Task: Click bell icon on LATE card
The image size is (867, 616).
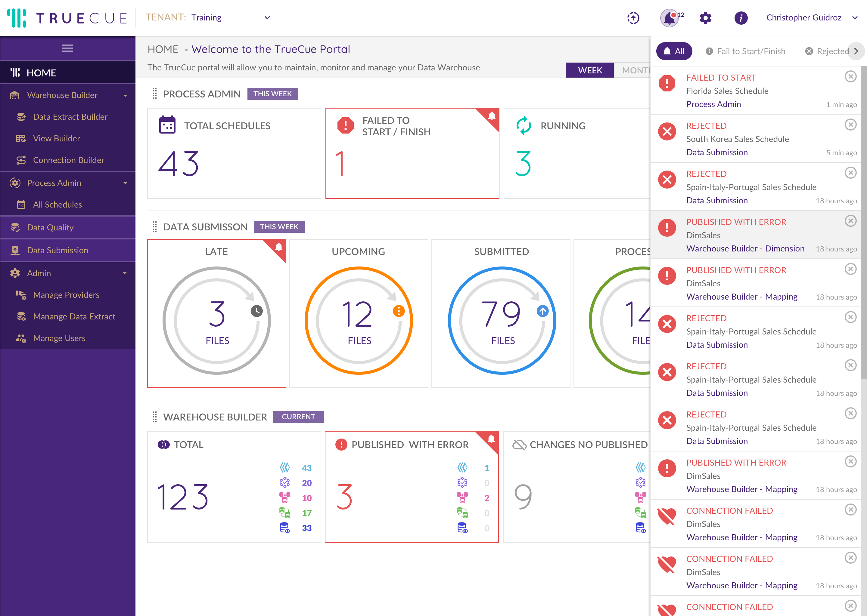Action: tap(279, 247)
